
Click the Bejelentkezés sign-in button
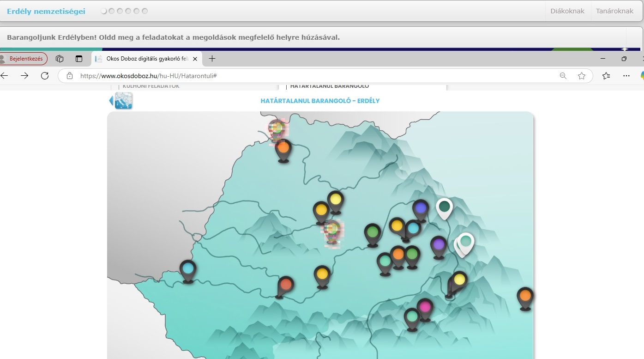(x=24, y=59)
